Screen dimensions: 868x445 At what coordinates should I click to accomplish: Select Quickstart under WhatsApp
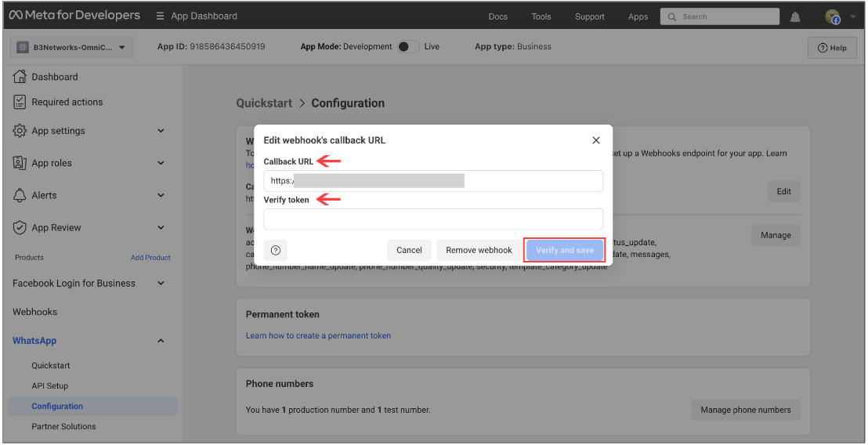coord(50,365)
